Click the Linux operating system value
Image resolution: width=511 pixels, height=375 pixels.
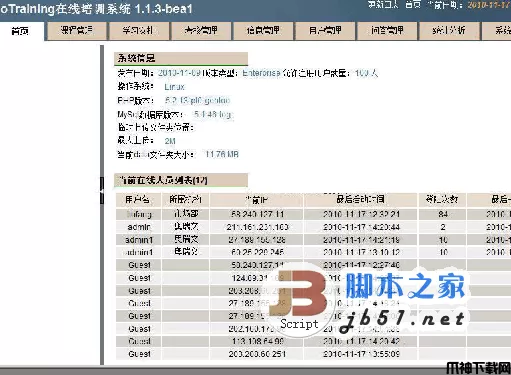point(174,87)
